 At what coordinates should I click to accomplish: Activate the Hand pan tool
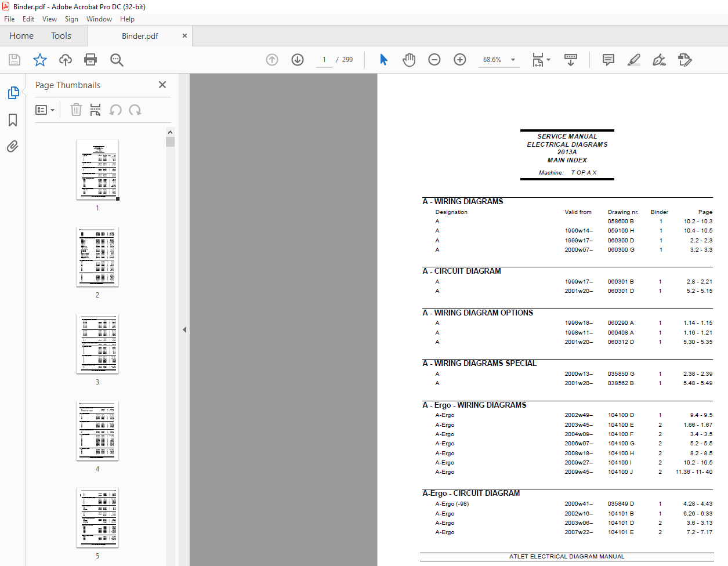[x=409, y=60]
